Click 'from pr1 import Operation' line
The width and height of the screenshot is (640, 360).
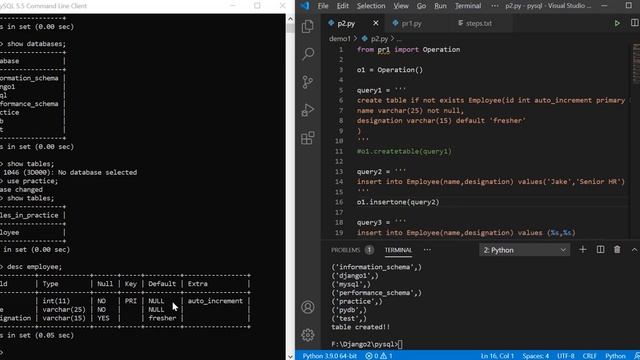coord(408,49)
